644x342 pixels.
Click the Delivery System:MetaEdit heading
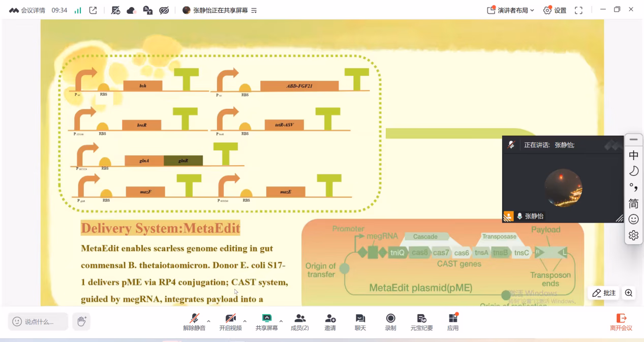[161, 228]
